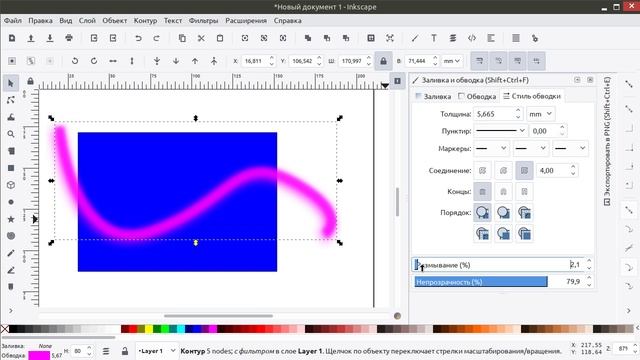Image resolution: width=640 pixels, height=360 pixels.
Task: Select the Ellipse tool
Action: (x=11, y=202)
